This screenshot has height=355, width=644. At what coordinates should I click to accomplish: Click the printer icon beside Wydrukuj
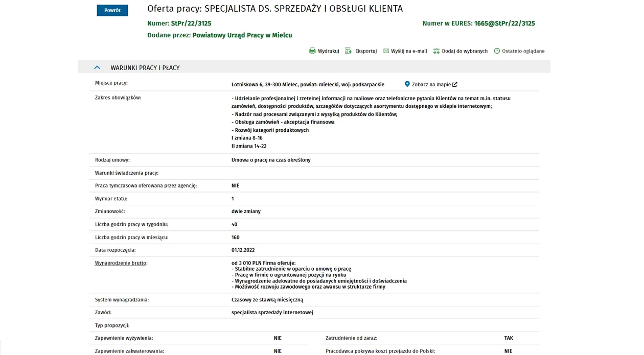coord(312,51)
